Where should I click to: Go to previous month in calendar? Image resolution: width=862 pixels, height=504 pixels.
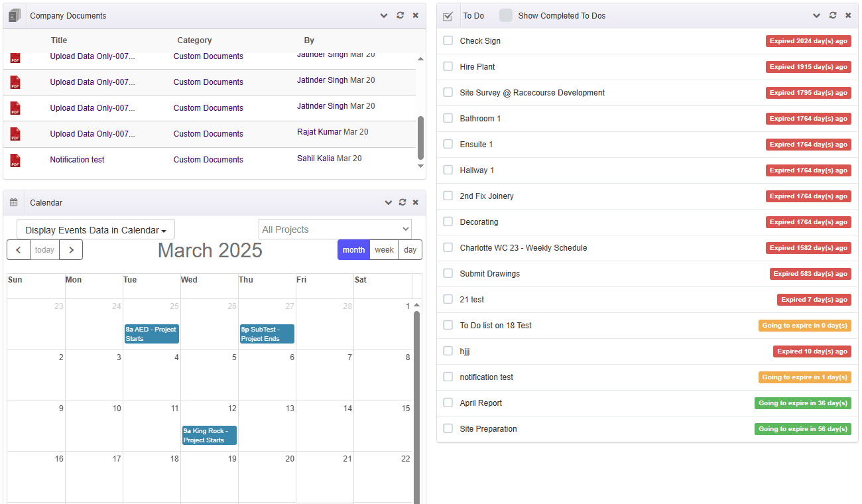tap(19, 250)
